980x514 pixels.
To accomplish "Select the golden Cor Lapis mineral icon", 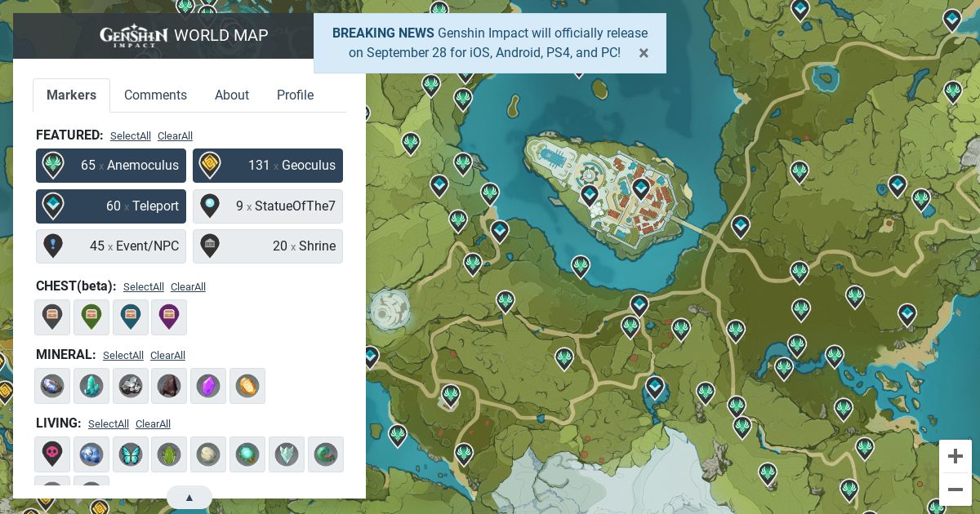I will coord(247,386).
